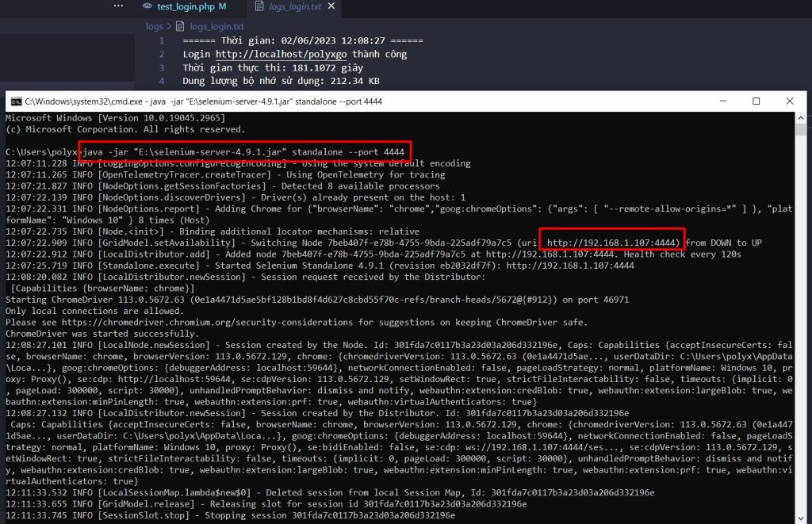The width and height of the screenshot is (812, 524).
Task: Switch to the logs_login.txt tab
Action: (295, 6)
